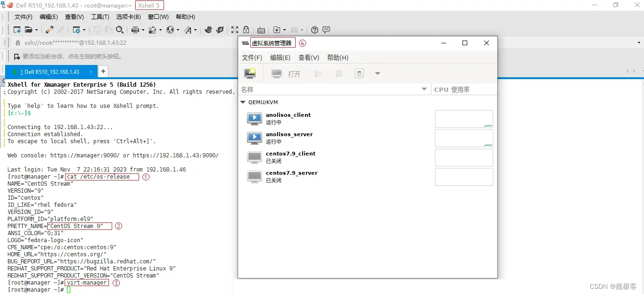Open 编辑(E) menu in virt-manager window
This screenshot has height=294, width=644.
[x=280, y=57]
